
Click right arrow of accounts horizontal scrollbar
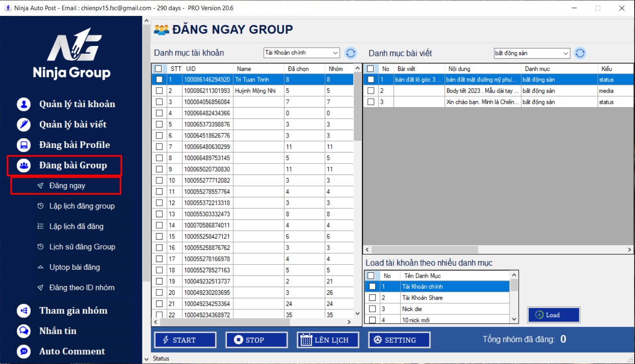[349, 322]
